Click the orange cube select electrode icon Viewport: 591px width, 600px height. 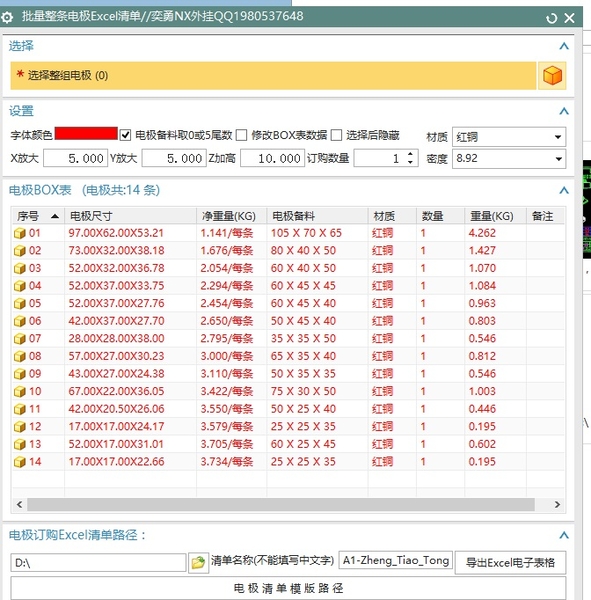coord(552,75)
